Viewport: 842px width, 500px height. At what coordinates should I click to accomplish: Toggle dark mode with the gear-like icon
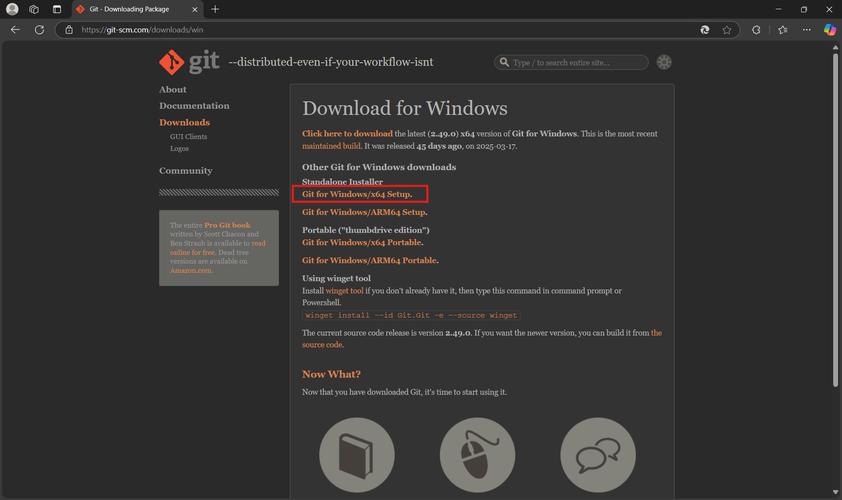tap(664, 62)
